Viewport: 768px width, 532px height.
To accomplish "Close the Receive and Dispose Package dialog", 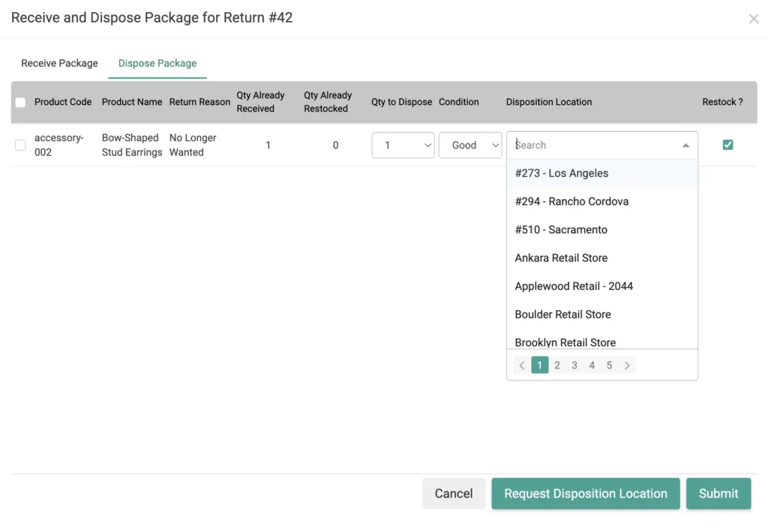I will pyautogui.click(x=753, y=19).
